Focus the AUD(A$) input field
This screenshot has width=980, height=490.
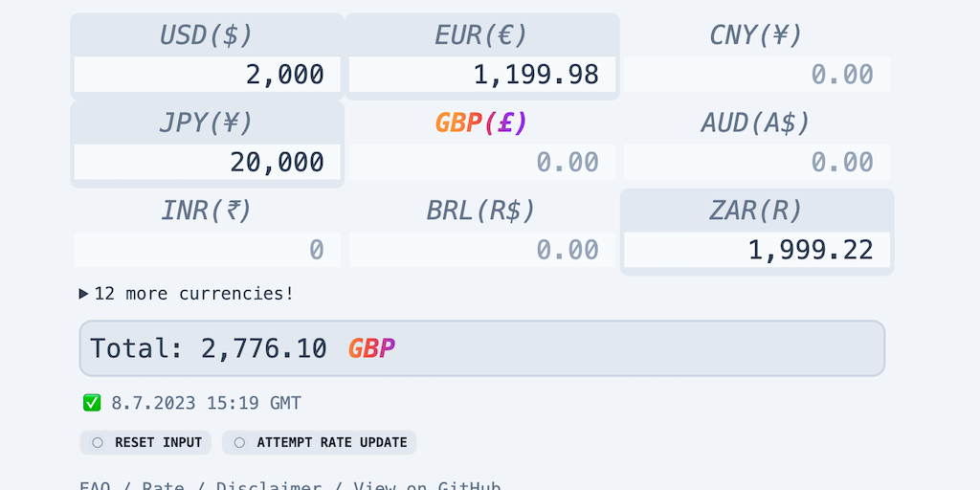tap(756, 162)
